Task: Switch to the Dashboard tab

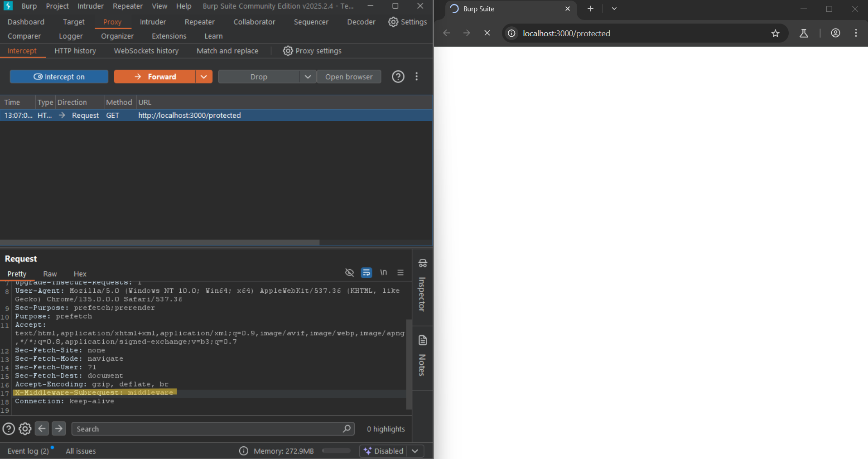Action: [26, 22]
